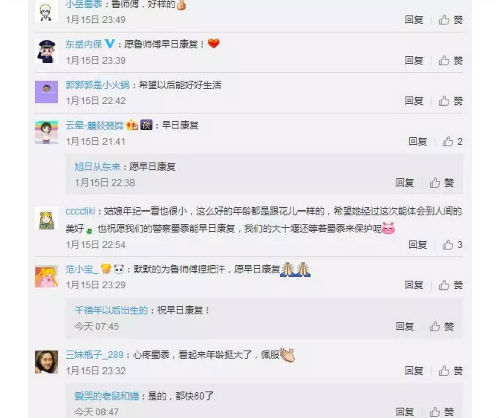The height and width of the screenshot is (418, 499).
Task: Like the reply by 旭日从东来
Action: 441,183
